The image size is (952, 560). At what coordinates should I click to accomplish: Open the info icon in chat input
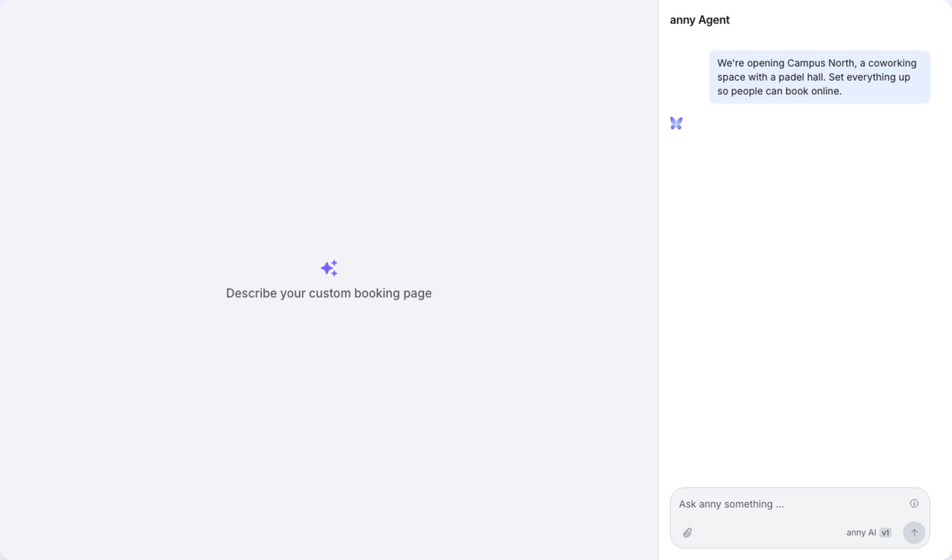point(914,503)
